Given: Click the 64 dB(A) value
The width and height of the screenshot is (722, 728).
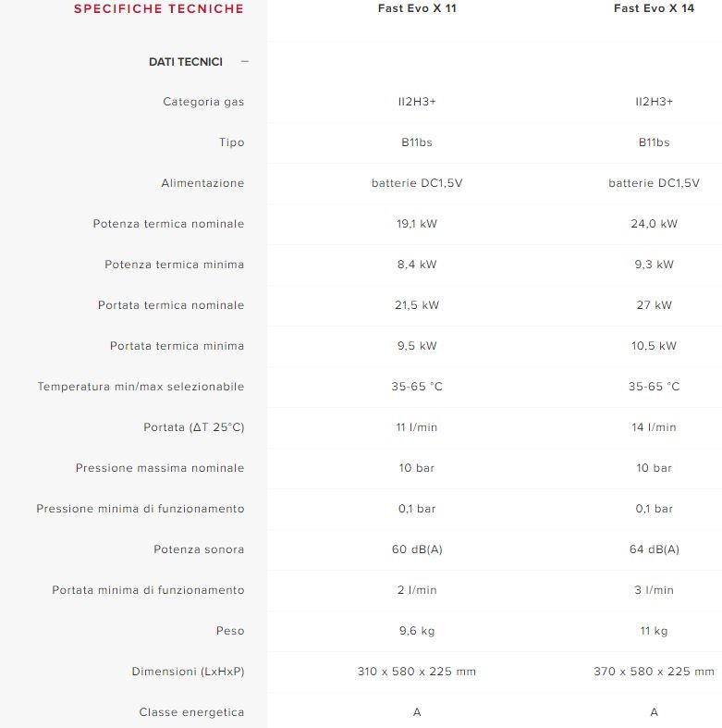Looking at the screenshot, I should coord(655,549).
